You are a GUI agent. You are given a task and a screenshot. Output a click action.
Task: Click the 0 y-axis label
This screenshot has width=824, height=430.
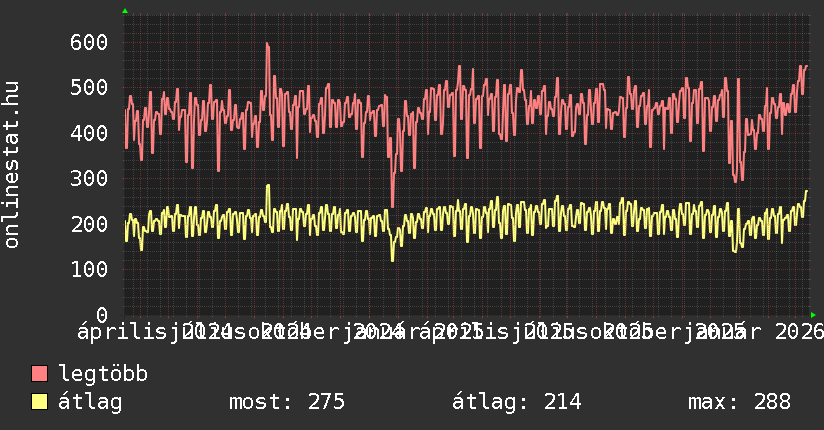[x=101, y=314]
